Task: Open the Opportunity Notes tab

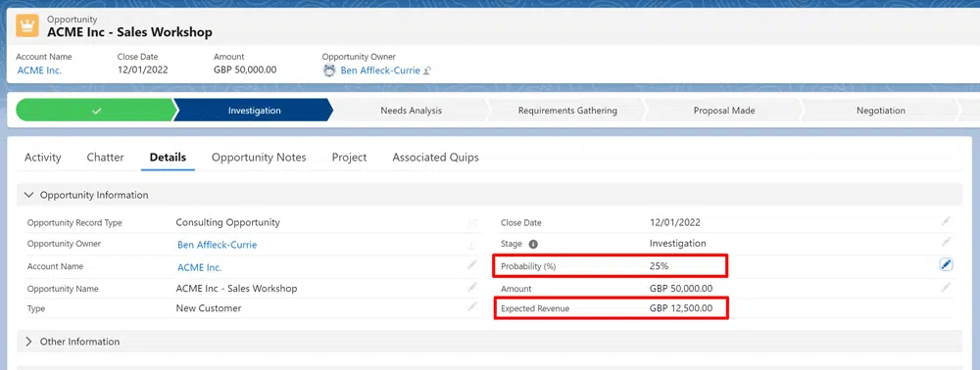Action: 259,158
